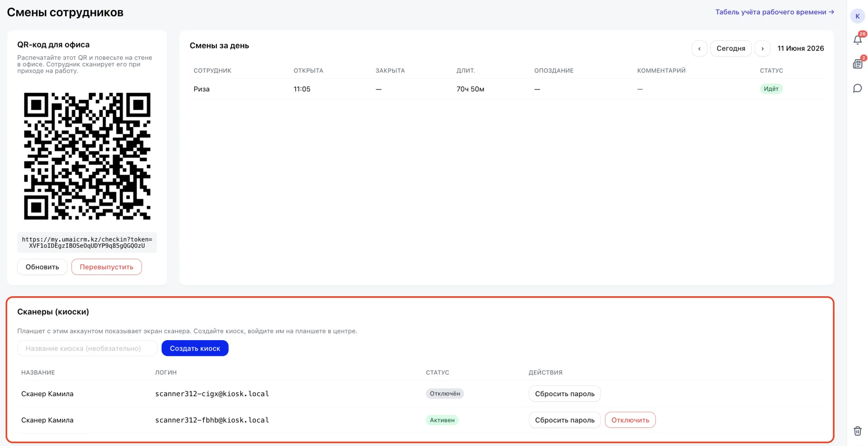The image size is (868, 446).
Task: Reset password for scanner312-cigx kiosk
Action: (x=565, y=394)
